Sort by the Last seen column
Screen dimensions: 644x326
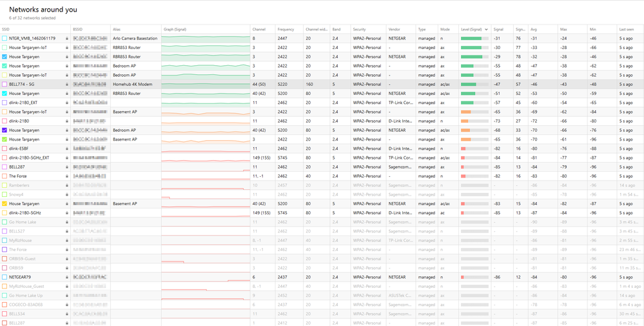tap(625, 29)
